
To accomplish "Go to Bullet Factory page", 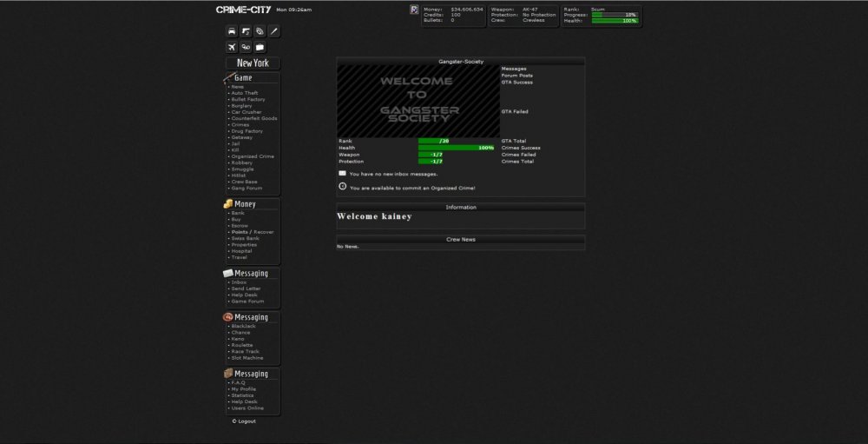I will (x=248, y=99).
